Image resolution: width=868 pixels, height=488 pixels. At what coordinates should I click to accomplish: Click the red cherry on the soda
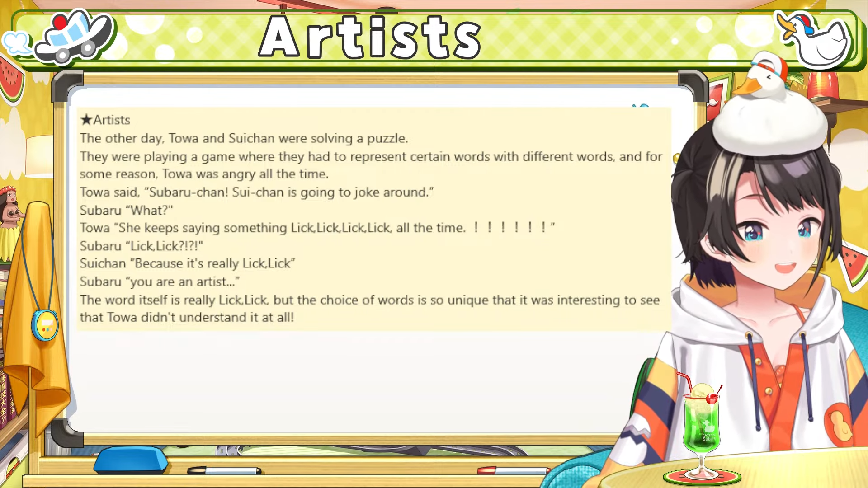coord(712,399)
